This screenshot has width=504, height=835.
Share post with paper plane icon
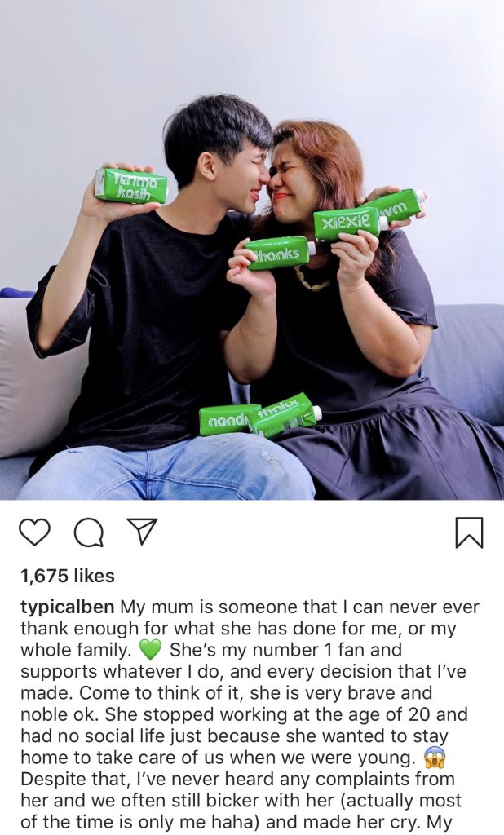(142, 532)
